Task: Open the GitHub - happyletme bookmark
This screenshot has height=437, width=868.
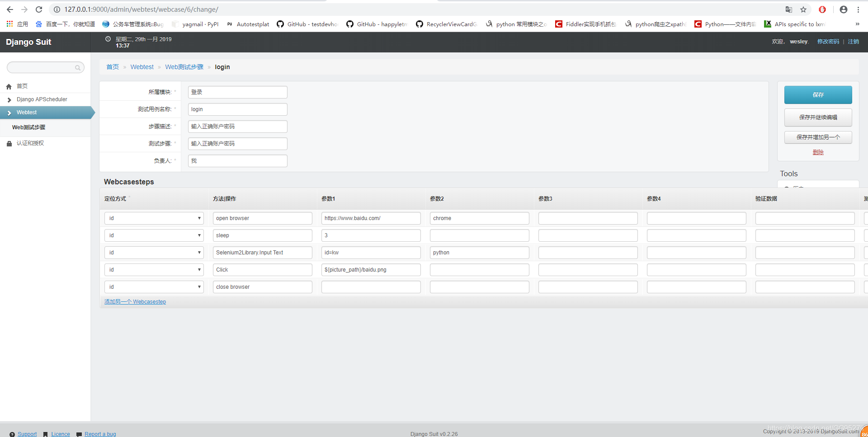Action: pyautogui.click(x=377, y=24)
